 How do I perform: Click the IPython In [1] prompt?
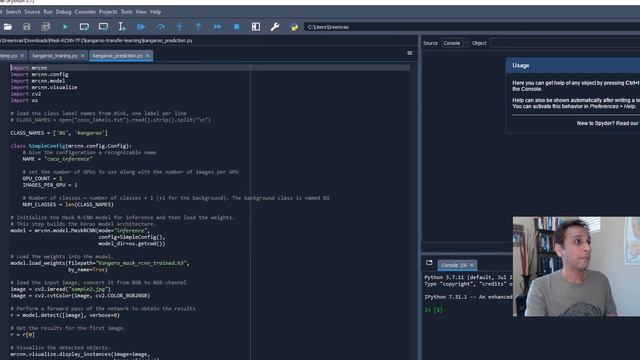click(433, 310)
